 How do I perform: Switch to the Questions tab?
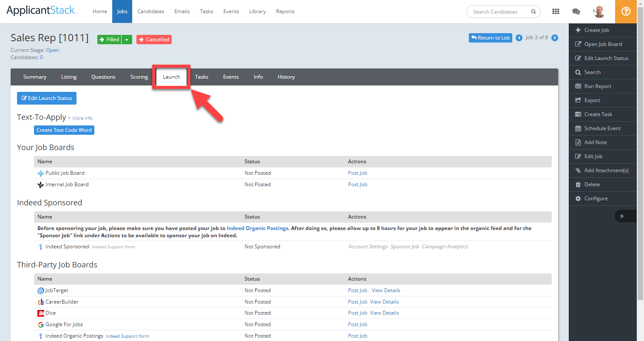(x=103, y=77)
